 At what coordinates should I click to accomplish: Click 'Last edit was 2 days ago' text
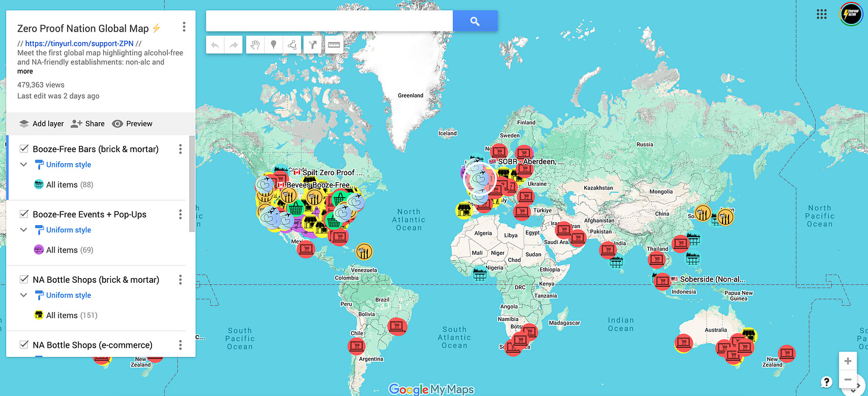tap(58, 96)
